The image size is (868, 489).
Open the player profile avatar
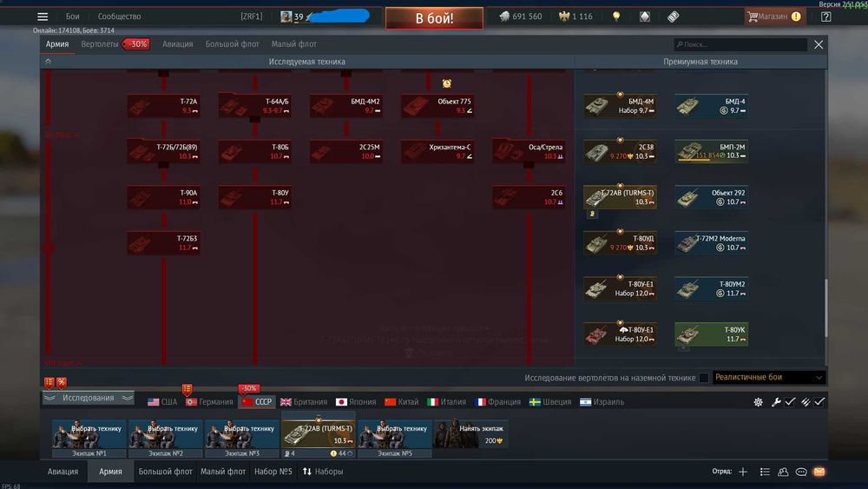(286, 17)
